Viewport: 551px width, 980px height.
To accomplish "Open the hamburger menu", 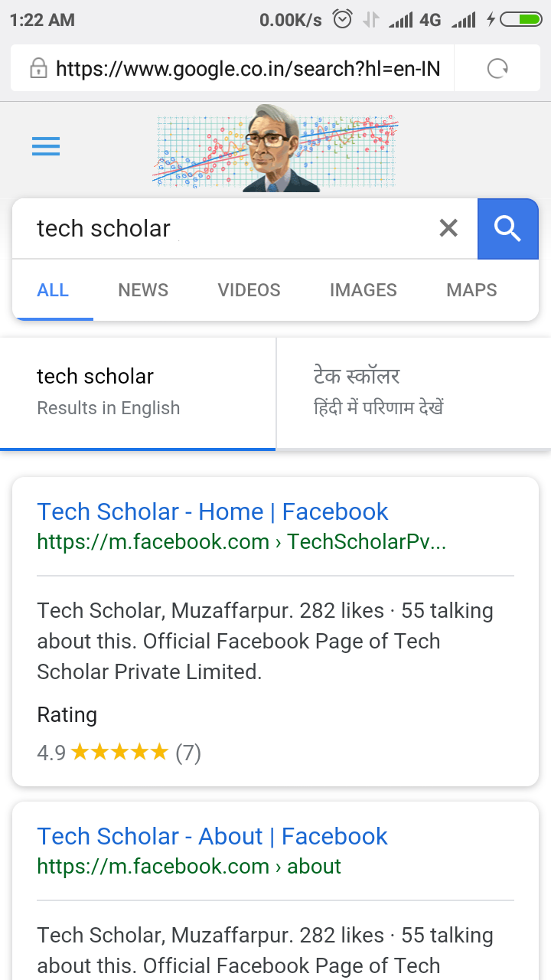I will click(46, 146).
